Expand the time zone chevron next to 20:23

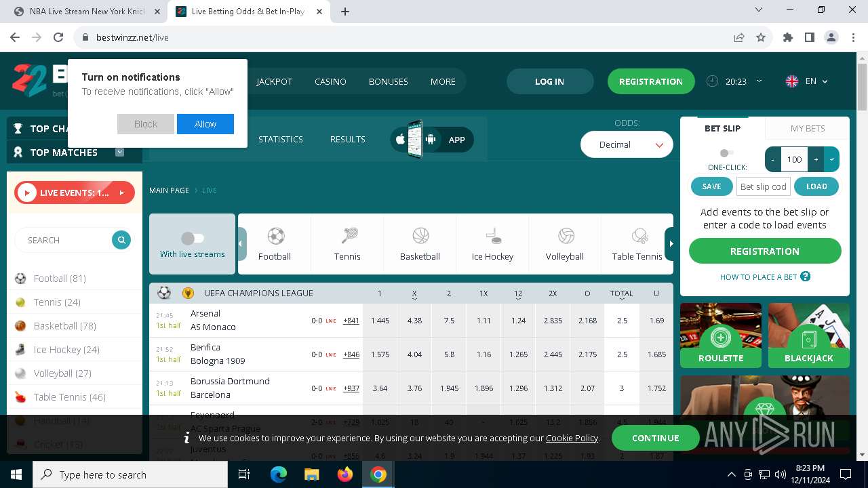[759, 81]
